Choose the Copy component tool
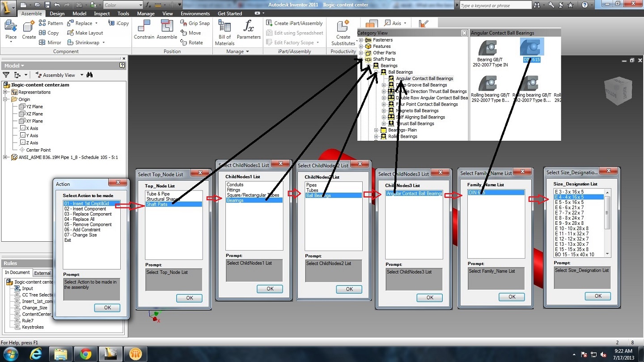 coord(49,33)
